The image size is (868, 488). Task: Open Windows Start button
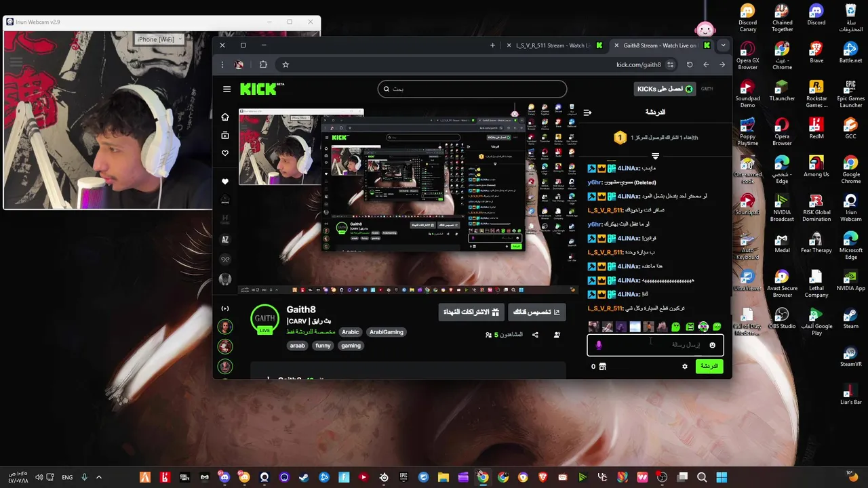(x=722, y=477)
